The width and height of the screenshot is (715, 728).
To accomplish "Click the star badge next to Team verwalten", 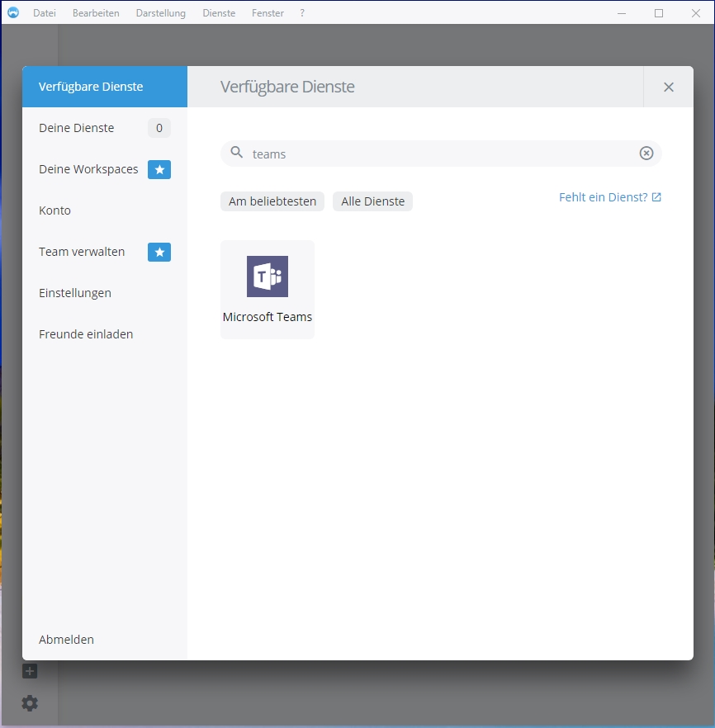I will pos(159,252).
